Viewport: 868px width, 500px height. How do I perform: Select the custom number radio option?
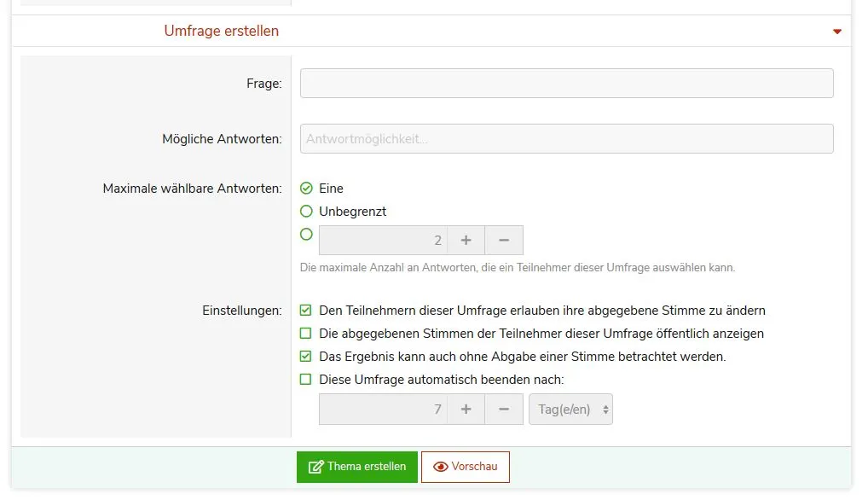tap(307, 234)
